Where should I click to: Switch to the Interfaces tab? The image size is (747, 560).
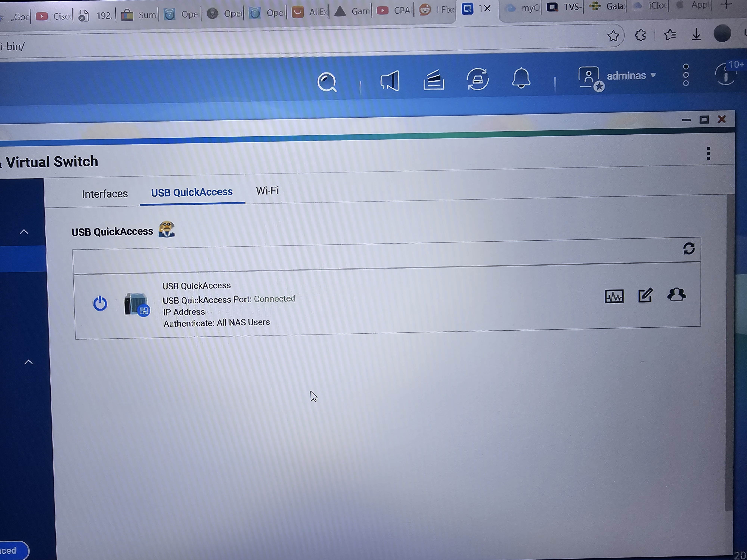105,194
